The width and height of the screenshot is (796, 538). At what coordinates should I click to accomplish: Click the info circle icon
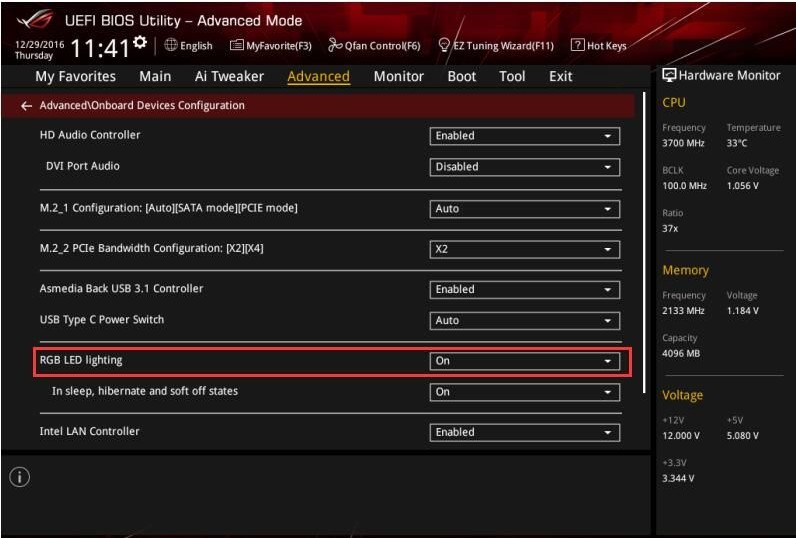point(20,477)
